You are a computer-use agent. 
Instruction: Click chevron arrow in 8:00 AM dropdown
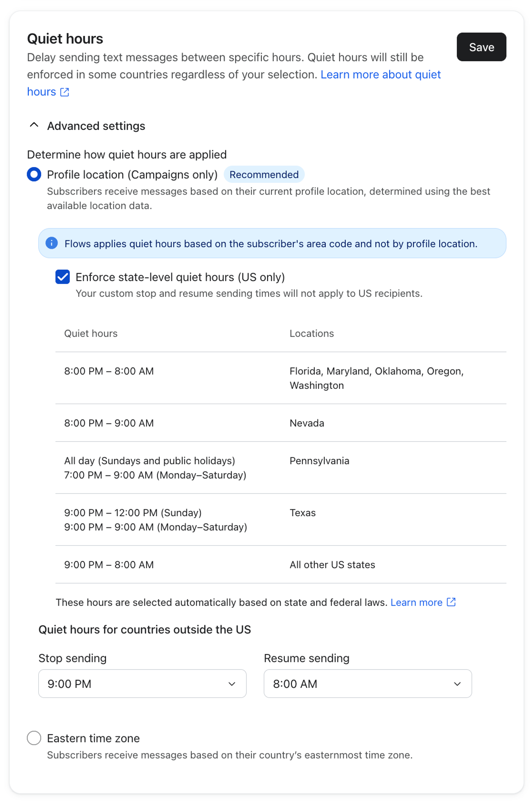point(457,684)
